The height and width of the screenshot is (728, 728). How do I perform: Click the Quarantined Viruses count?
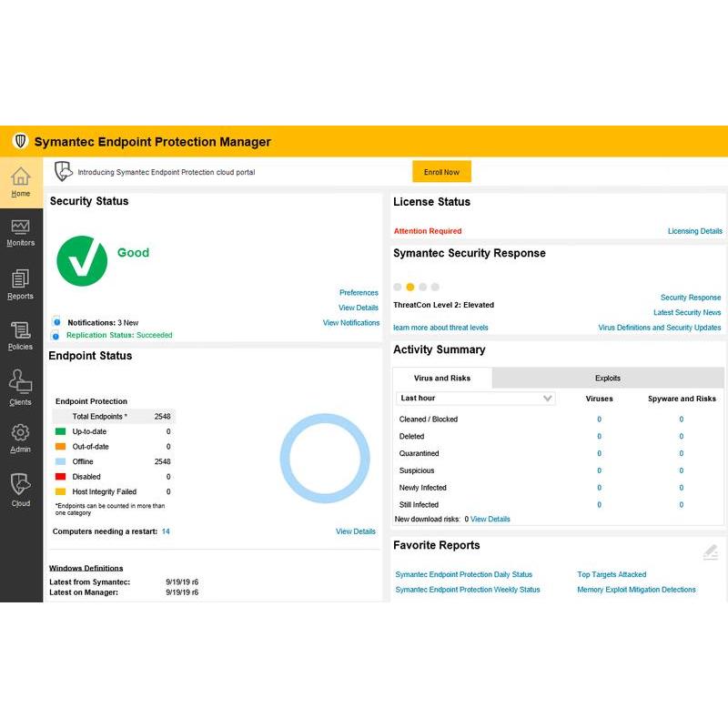tap(599, 453)
